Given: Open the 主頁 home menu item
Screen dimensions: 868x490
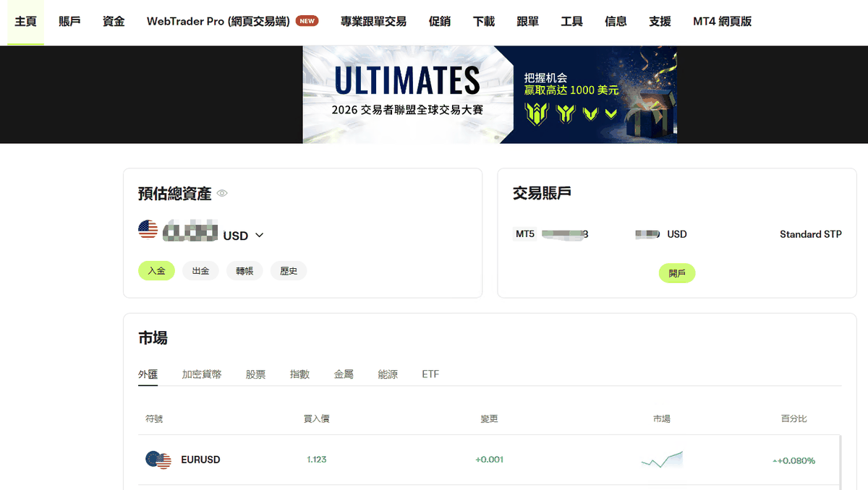Looking at the screenshot, I should pyautogui.click(x=26, y=22).
